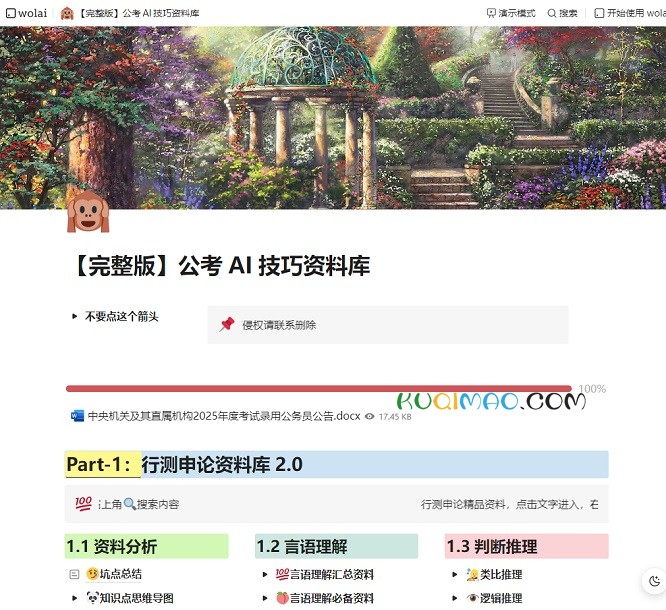Click the Part-1 行测申论资料库 2.0 heading
The height and width of the screenshot is (610, 666).
coord(336,464)
